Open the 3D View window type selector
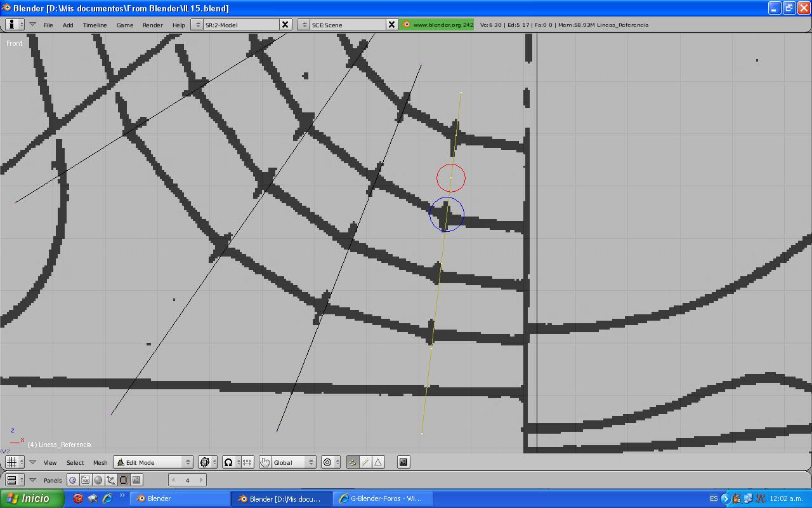Screen dimensions: 812x508 click(15, 462)
